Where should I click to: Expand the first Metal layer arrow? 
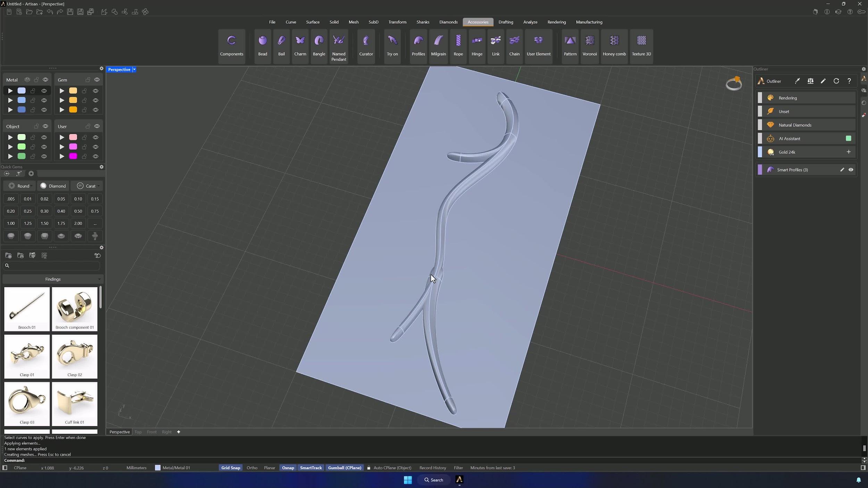click(10, 91)
